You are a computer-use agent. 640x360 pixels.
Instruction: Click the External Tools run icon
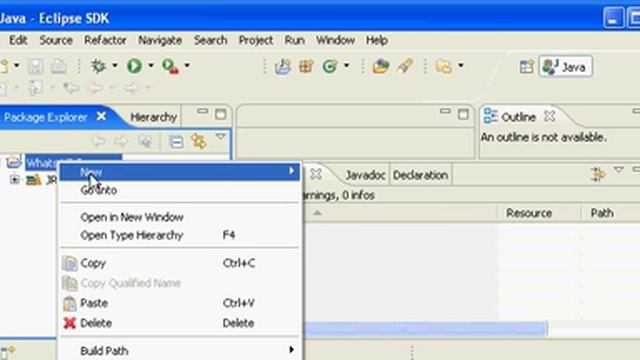pyautogui.click(x=170, y=66)
